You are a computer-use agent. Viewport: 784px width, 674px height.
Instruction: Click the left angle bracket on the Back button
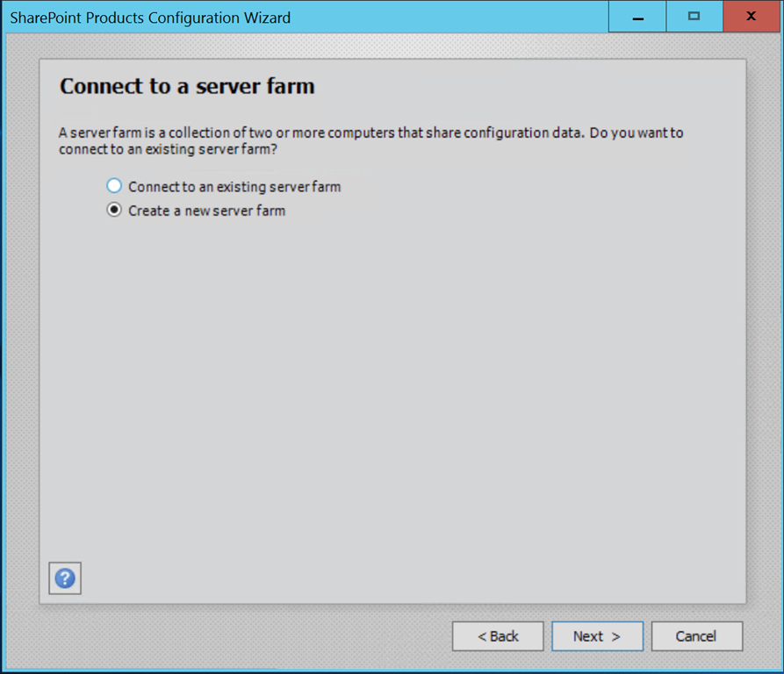[x=482, y=636]
